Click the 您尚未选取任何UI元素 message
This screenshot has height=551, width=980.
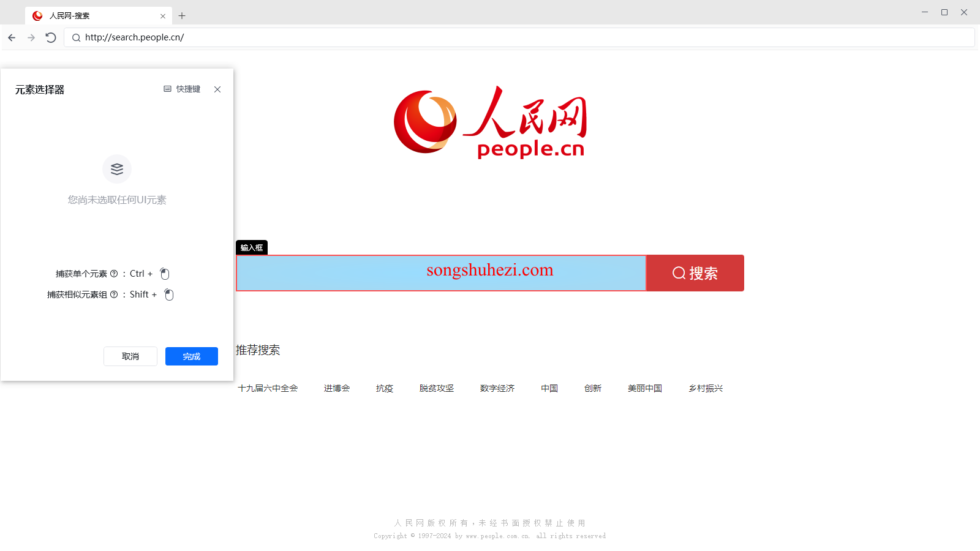pos(117,200)
